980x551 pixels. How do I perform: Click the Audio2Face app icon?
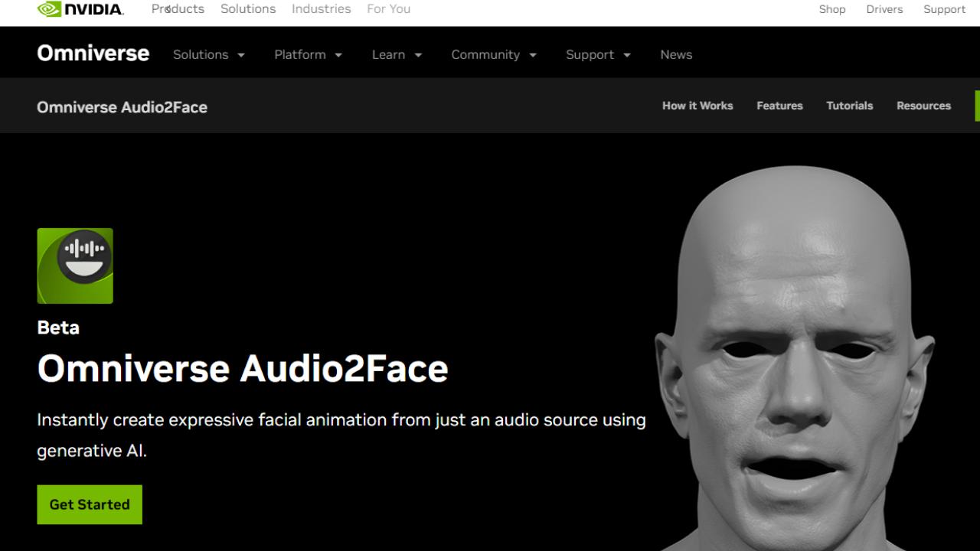click(x=75, y=266)
